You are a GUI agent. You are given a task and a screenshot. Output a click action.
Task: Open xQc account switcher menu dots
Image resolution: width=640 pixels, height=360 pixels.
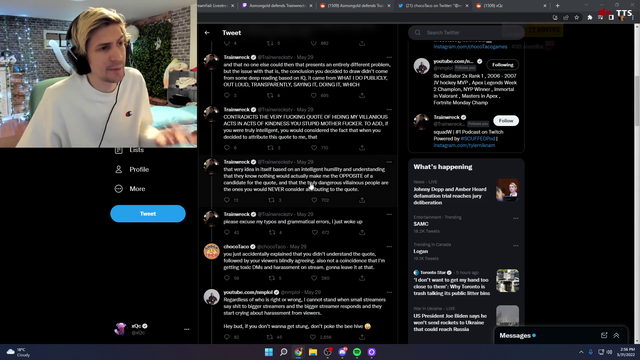tap(187, 329)
